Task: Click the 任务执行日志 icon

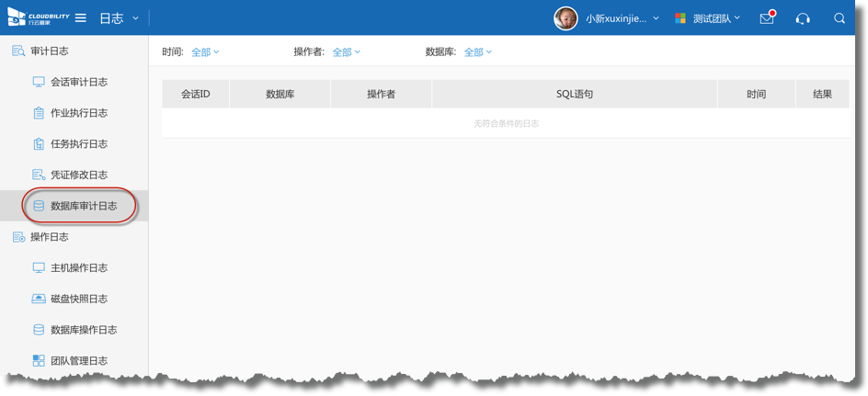Action: pyautogui.click(x=39, y=144)
